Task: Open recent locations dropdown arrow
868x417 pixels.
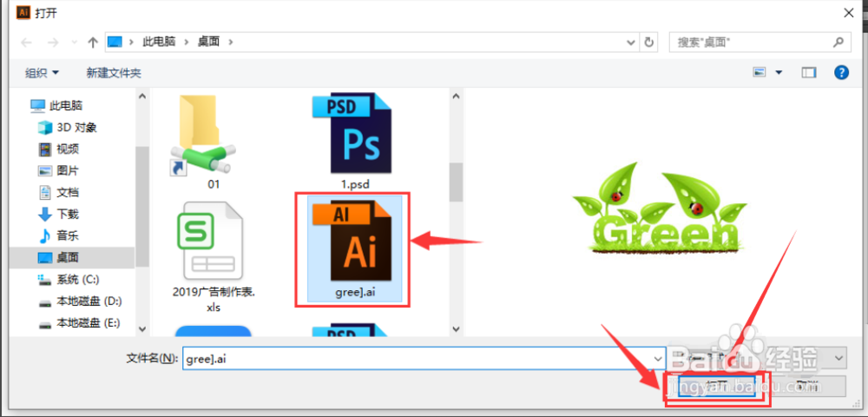Action: tap(74, 43)
